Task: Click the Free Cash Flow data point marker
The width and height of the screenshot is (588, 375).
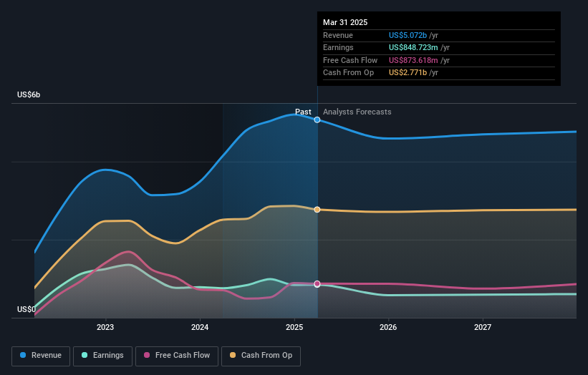Action: 317,284
